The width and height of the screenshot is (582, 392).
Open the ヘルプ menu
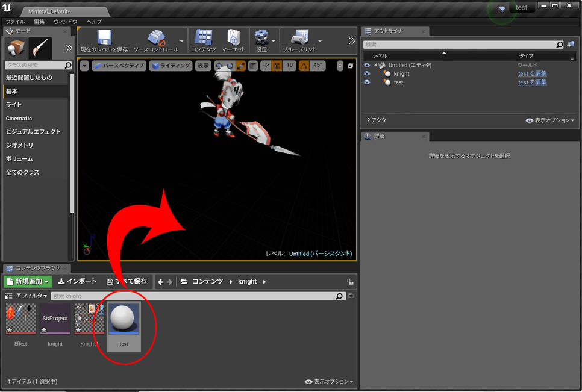coord(94,22)
